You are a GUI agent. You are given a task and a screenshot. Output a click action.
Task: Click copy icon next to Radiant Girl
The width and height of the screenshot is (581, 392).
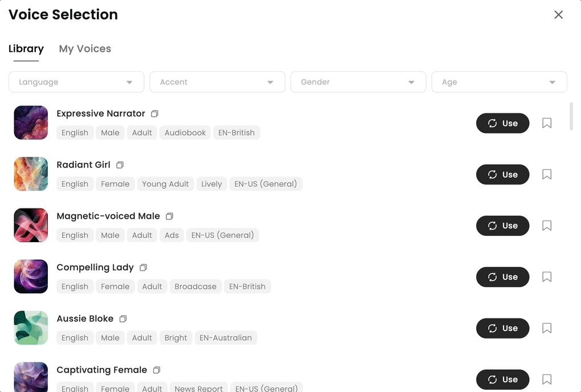(120, 165)
